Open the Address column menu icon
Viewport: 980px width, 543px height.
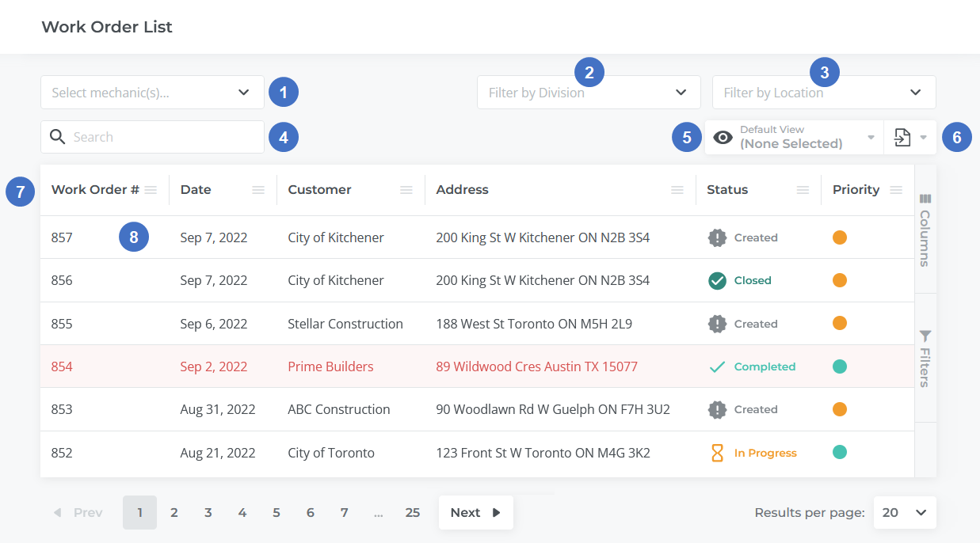click(x=677, y=190)
